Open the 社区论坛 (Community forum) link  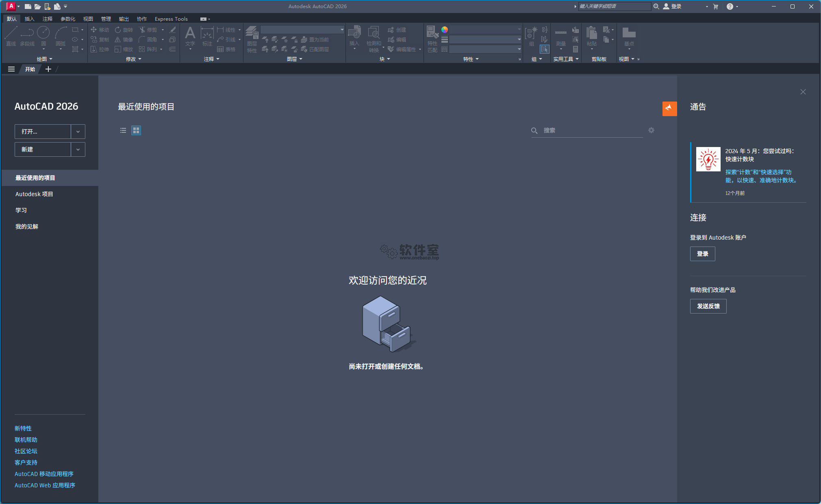click(x=26, y=451)
